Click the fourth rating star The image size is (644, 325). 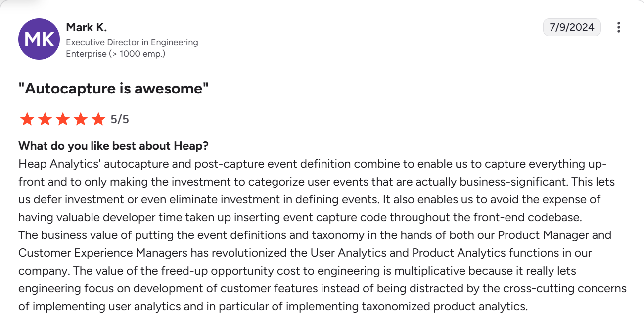point(81,119)
